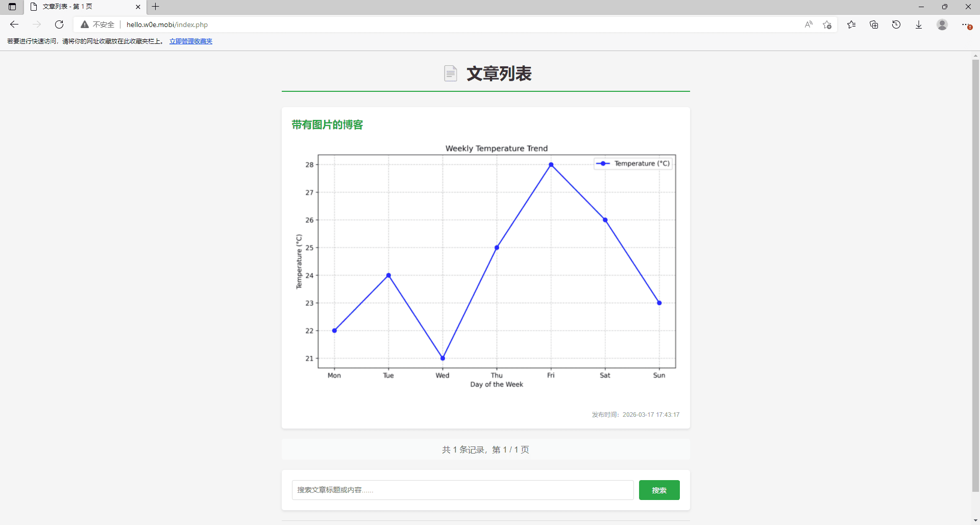
Task: Click the scrollbar down arrow
Action: click(975, 520)
